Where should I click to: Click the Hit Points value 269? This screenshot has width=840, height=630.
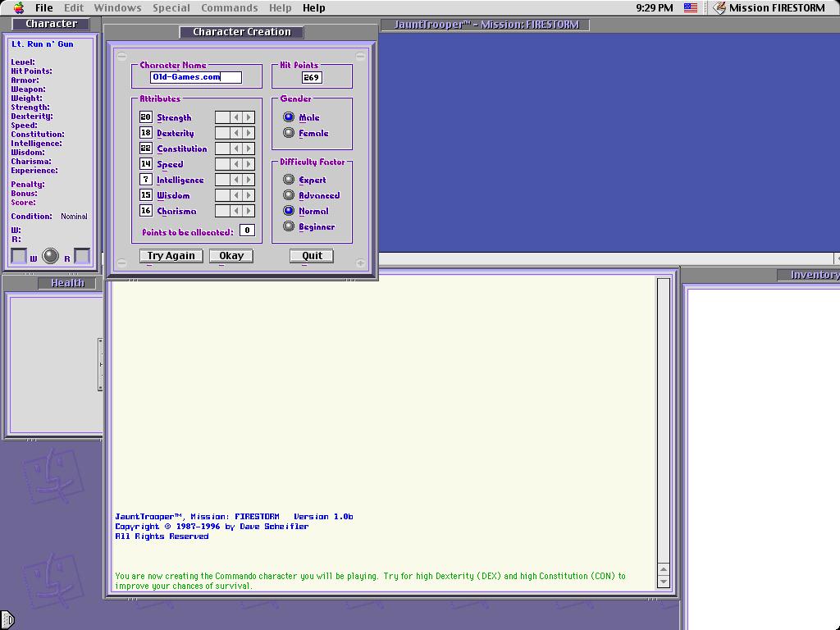311,77
